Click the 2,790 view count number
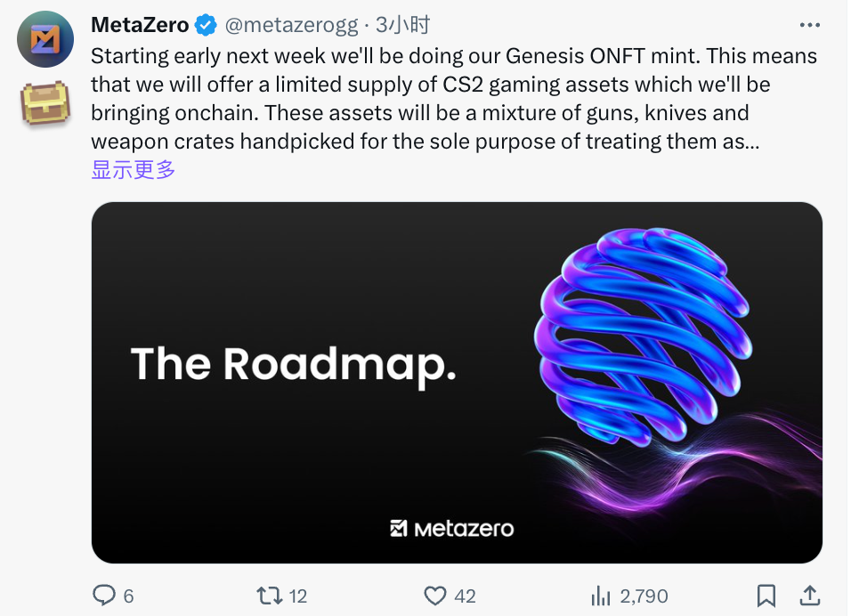851x616 pixels. (x=642, y=596)
